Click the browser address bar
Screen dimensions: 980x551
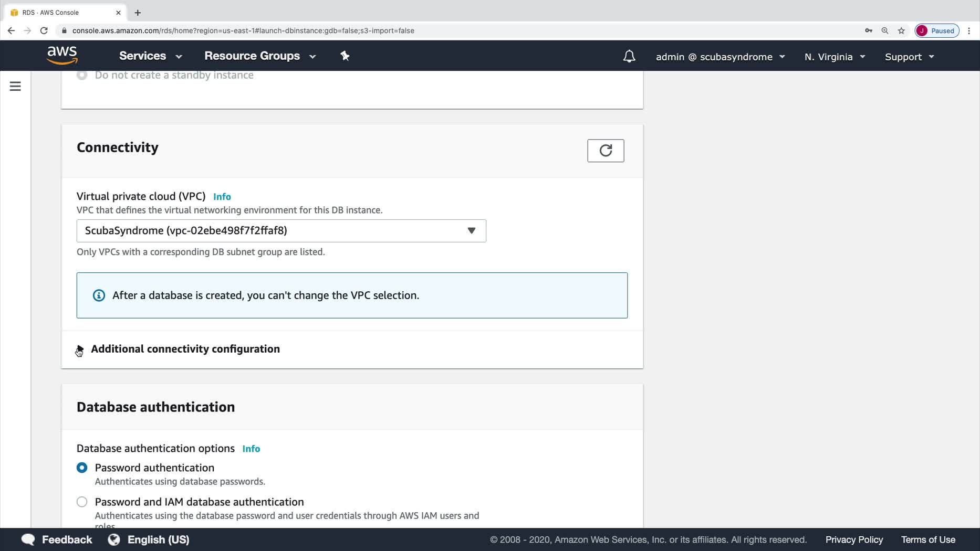coord(368,30)
